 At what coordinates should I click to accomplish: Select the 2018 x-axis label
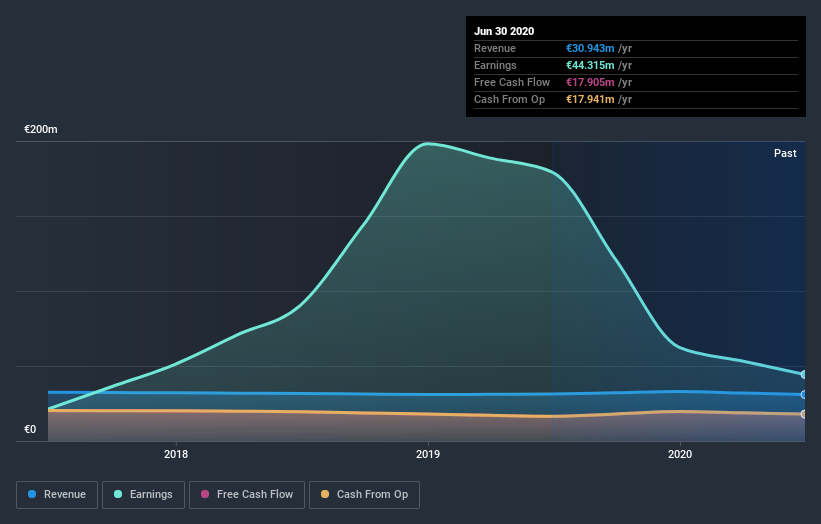pos(176,454)
